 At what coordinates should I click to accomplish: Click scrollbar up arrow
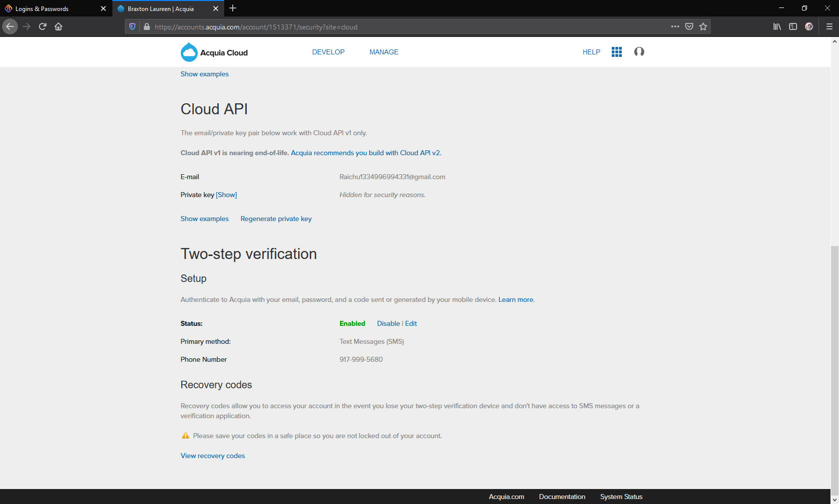(835, 42)
